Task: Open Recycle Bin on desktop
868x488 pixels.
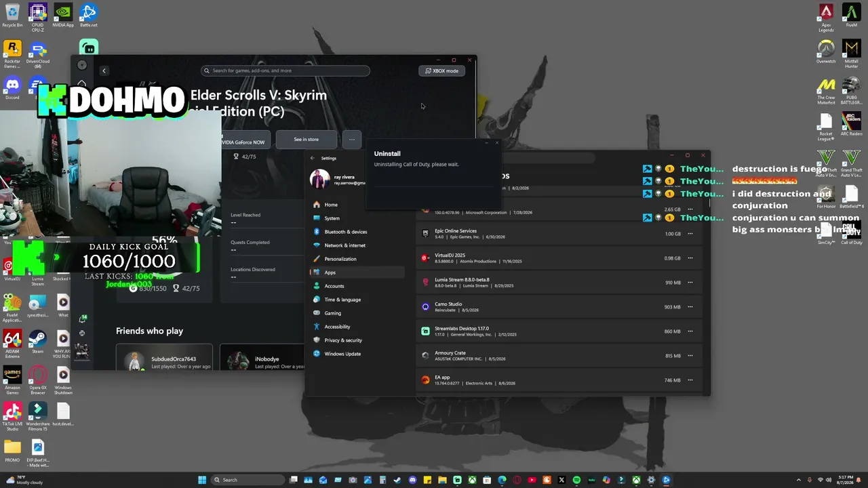Action: click(x=12, y=16)
